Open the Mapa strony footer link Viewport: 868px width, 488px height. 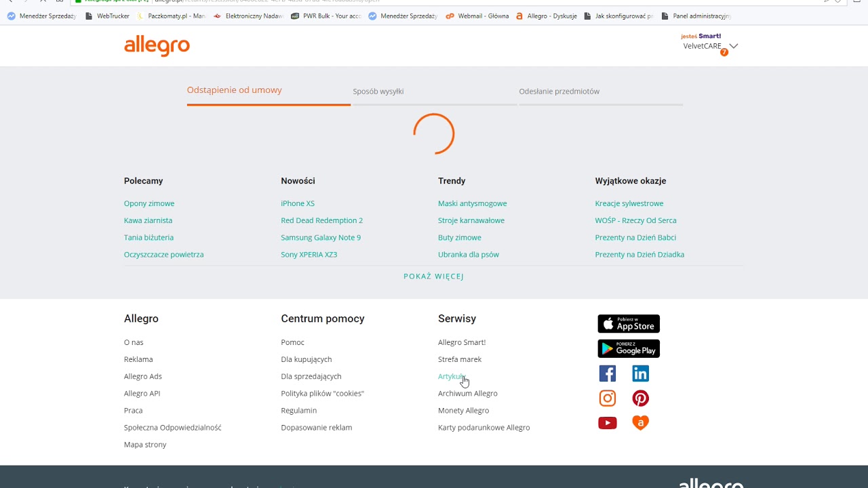tap(145, 444)
